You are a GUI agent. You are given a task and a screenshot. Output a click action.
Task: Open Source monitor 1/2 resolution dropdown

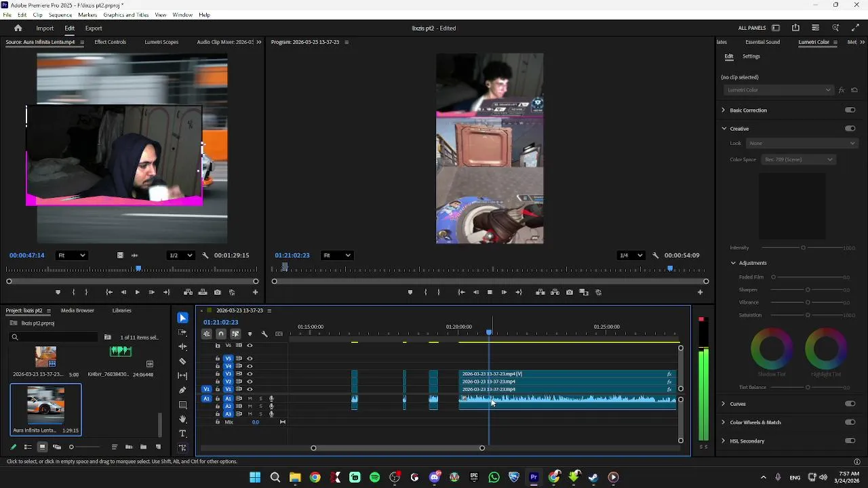click(180, 256)
